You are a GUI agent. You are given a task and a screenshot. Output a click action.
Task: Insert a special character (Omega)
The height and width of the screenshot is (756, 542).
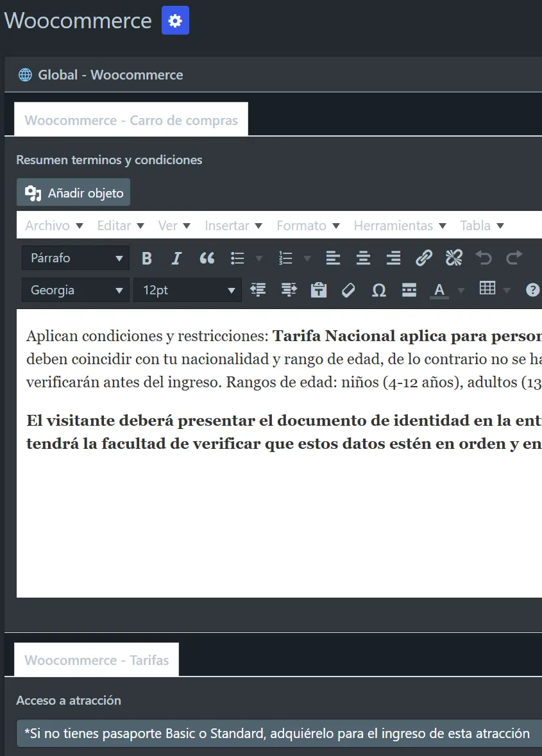[x=378, y=290]
